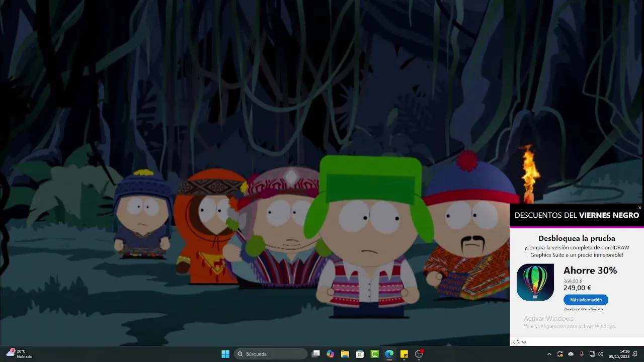The image size is (644, 362).
Task: Click the sync update tray icon
Action: pyautogui.click(x=560, y=354)
